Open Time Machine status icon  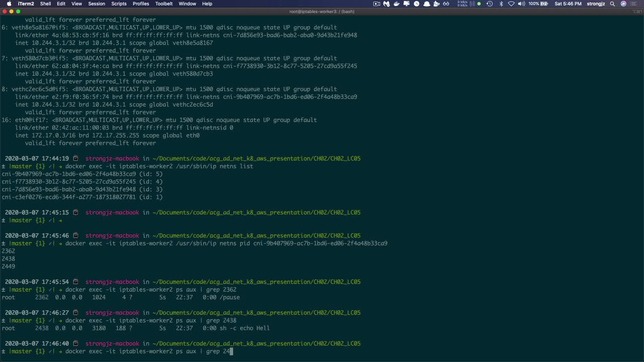click(490, 4)
